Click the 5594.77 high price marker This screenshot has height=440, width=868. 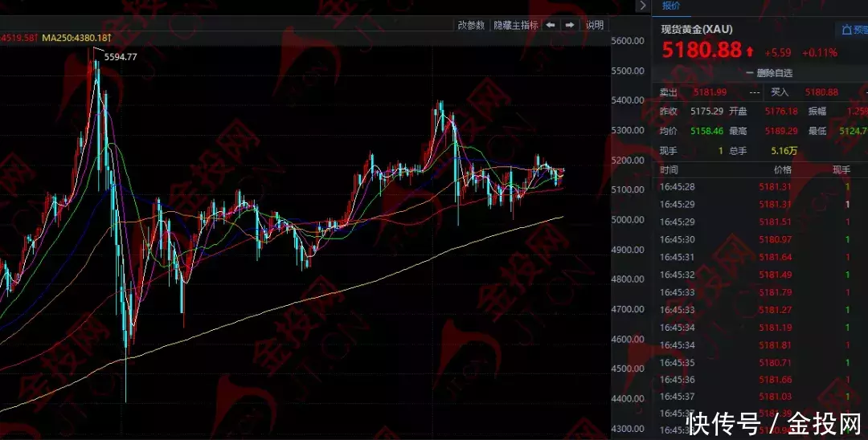point(121,56)
